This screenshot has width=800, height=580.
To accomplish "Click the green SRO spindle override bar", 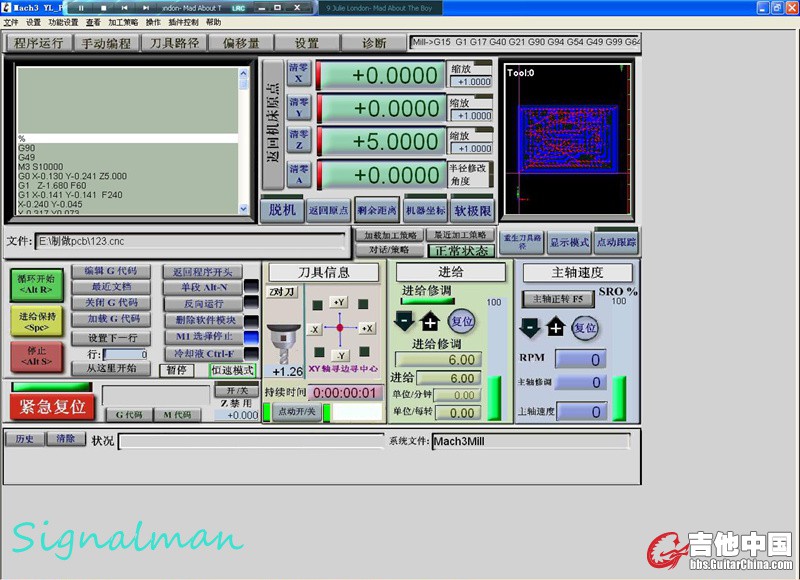I will coord(618,398).
